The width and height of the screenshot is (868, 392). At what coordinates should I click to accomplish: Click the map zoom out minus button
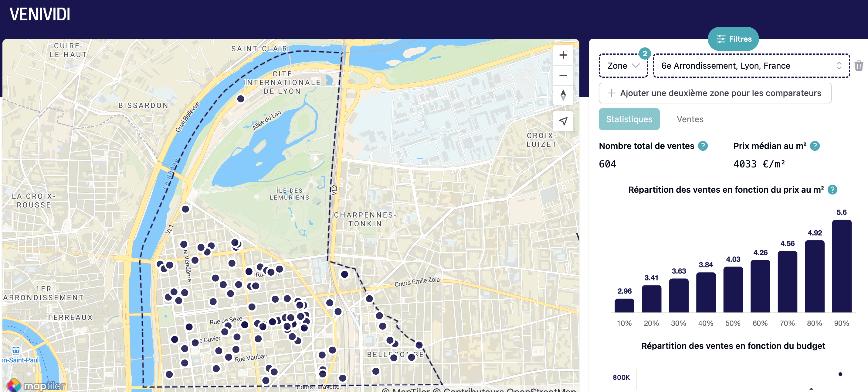coord(563,75)
